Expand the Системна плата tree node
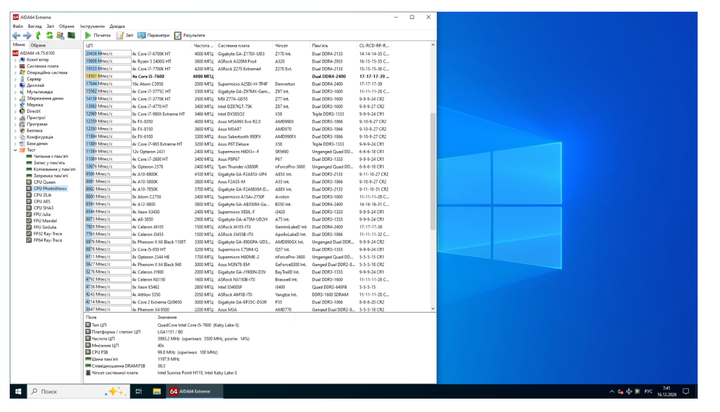Viewport: 720px width, 412px height. click(x=15, y=66)
